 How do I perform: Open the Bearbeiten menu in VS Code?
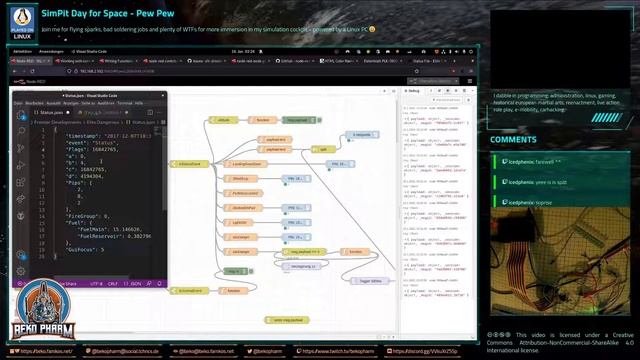(x=34, y=103)
